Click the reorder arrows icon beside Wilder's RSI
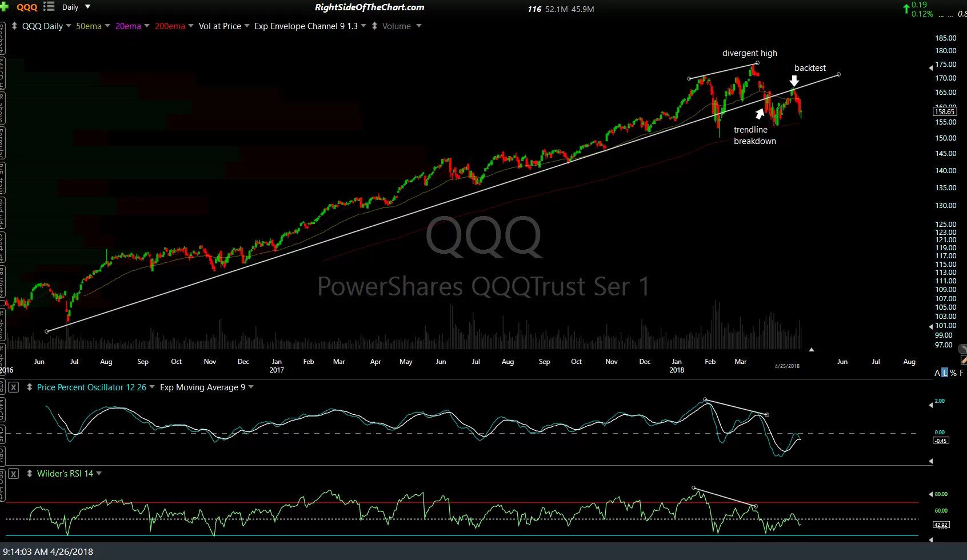 click(29, 473)
